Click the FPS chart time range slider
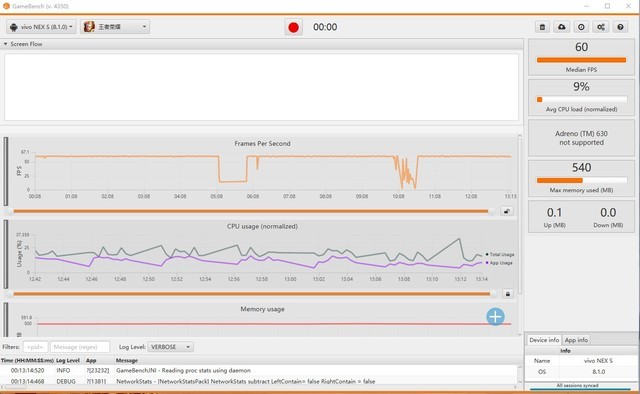Screen dimensions: 640x394 252,211
